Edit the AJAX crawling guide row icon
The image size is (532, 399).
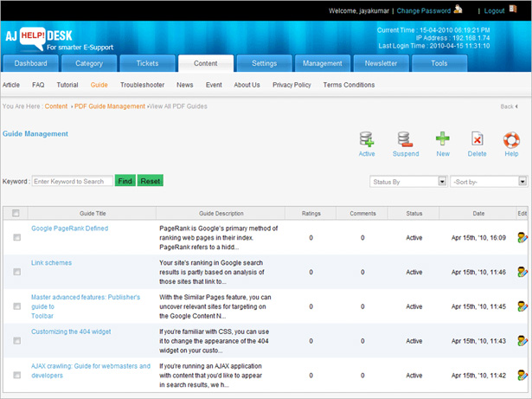pos(522,376)
